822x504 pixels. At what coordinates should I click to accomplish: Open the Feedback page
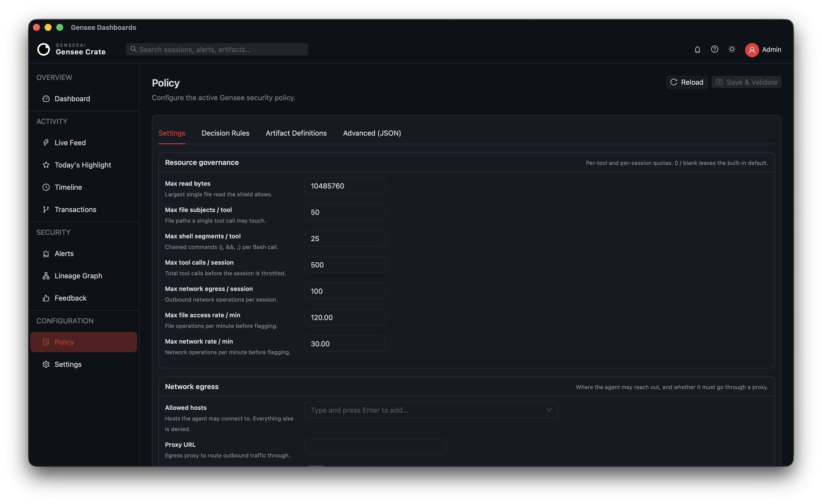(x=84, y=298)
